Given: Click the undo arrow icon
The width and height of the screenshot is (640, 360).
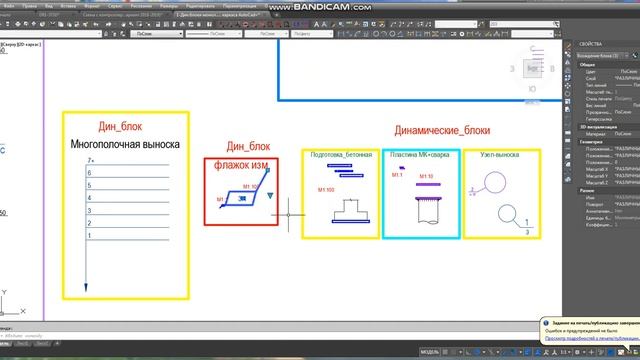Looking at the screenshot, I should pos(96,24).
